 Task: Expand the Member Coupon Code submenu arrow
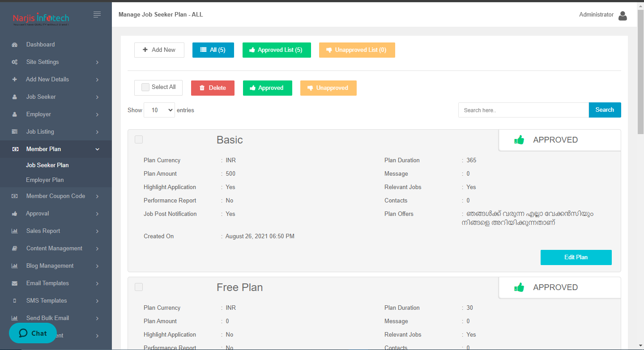97,196
